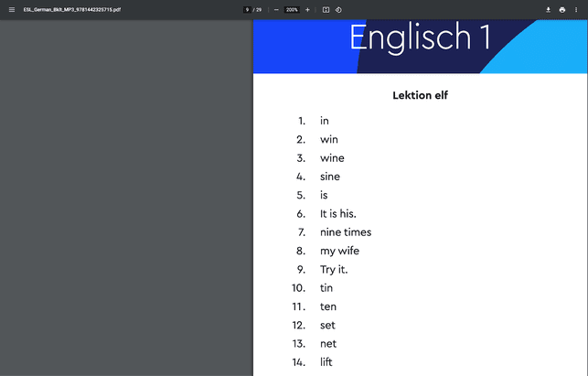Click the zoom in plus icon
Screen dimensions: 588x376
(x=307, y=9)
